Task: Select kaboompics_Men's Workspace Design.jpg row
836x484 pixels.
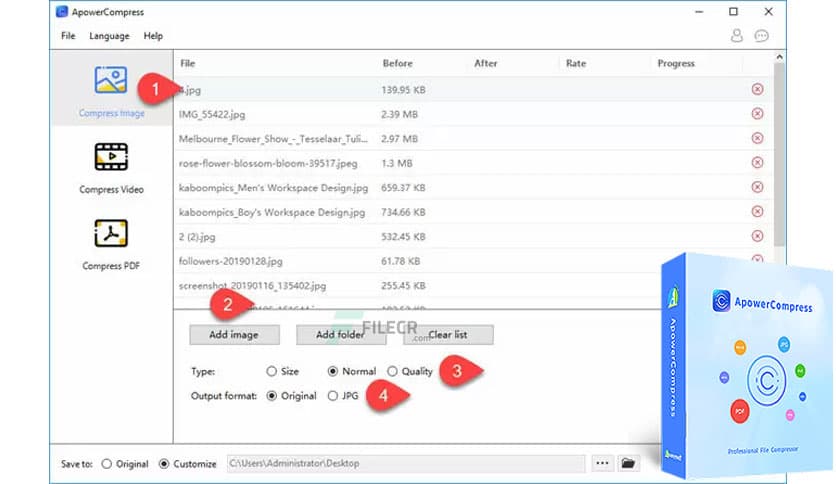Action: pyautogui.click(x=473, y=188)
